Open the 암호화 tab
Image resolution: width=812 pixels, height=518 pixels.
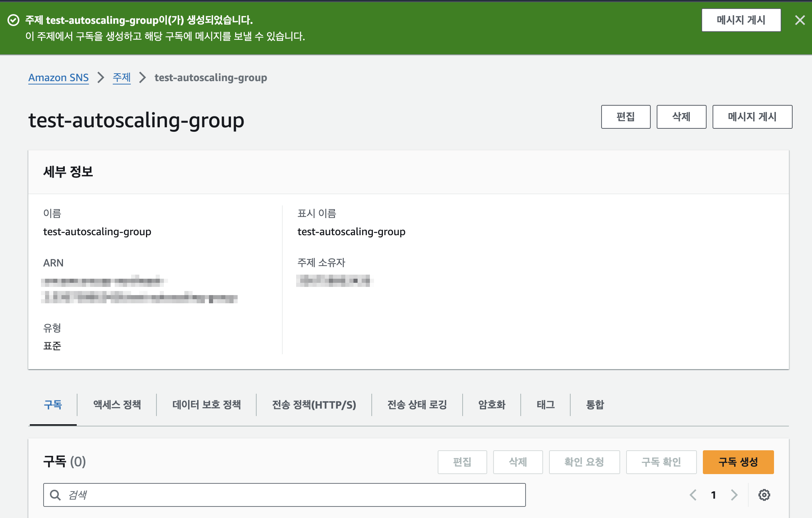(x=492, y=405)
